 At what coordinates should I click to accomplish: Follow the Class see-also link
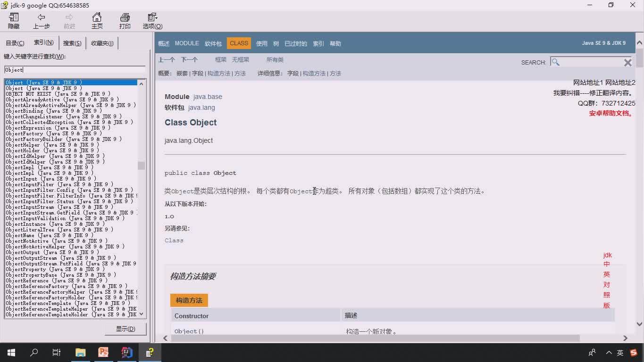174,240
